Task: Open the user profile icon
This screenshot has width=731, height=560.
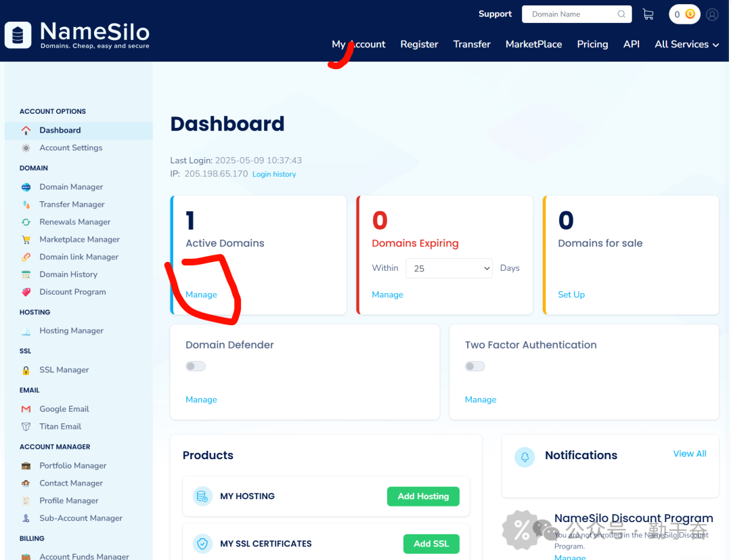Action: pos(711,14)
